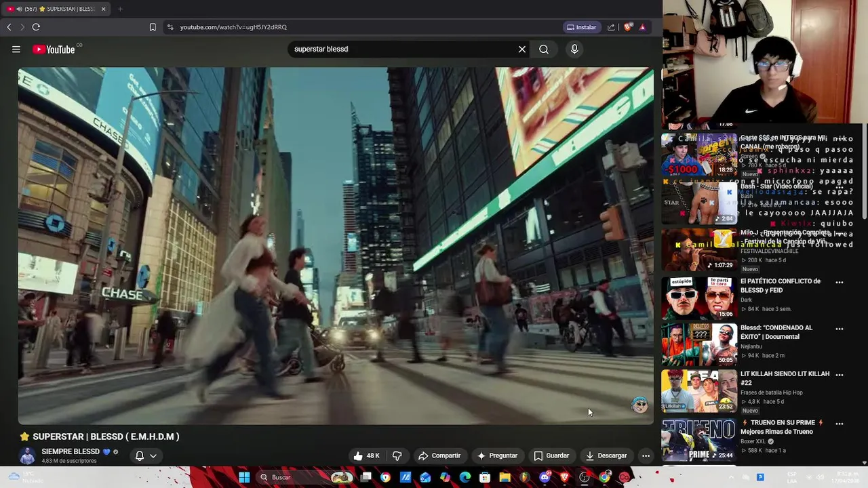This screenshot has width=868, height=488.
Task: Start voice search with the microphone
Action: [x=574, y=49]
